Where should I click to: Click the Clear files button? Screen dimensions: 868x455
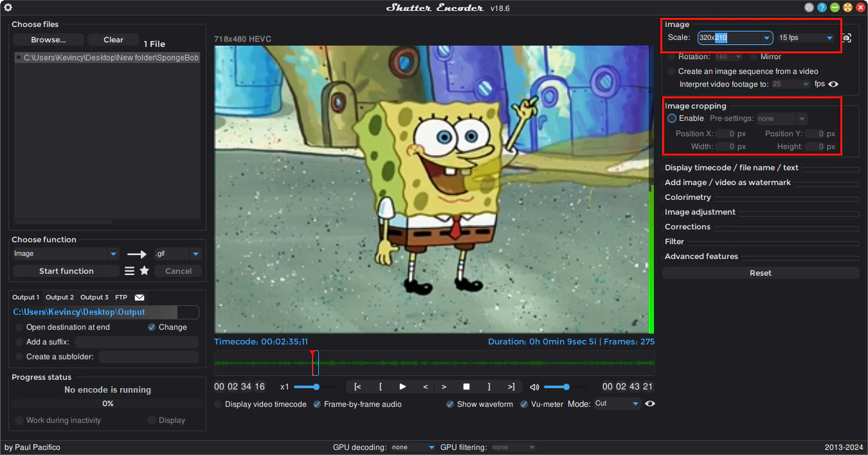[113, 40]
